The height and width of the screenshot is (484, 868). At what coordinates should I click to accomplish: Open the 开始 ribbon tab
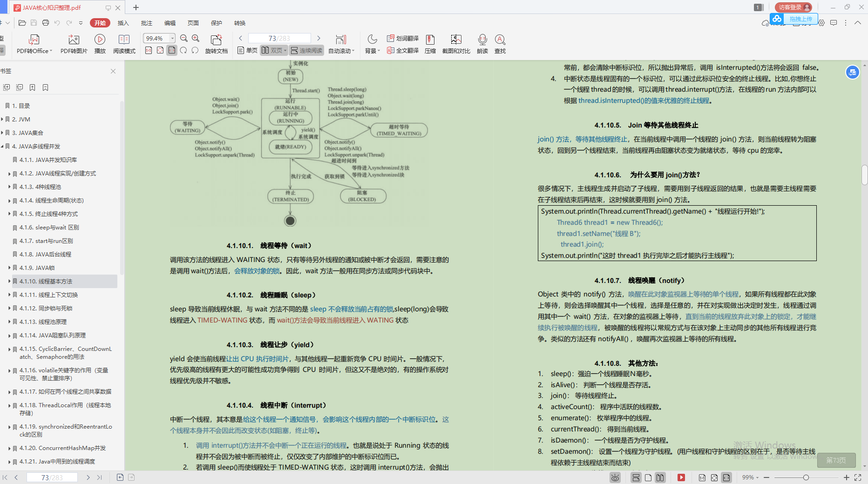click(100, 23)
